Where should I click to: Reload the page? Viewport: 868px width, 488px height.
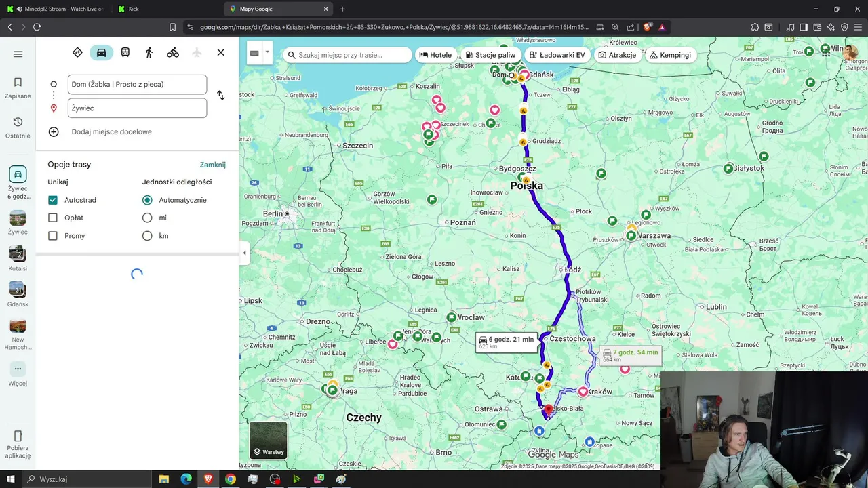coord(37,27)
